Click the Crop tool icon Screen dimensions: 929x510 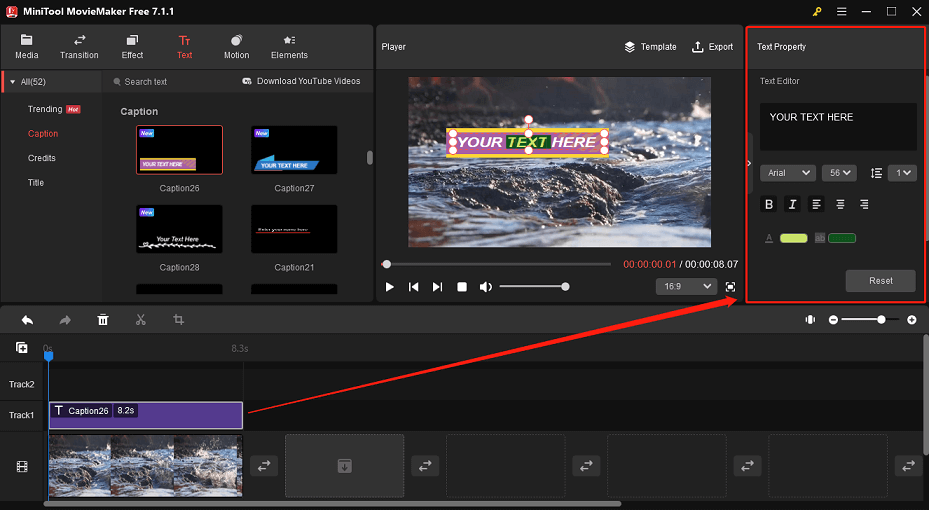[x=178, y=320]
